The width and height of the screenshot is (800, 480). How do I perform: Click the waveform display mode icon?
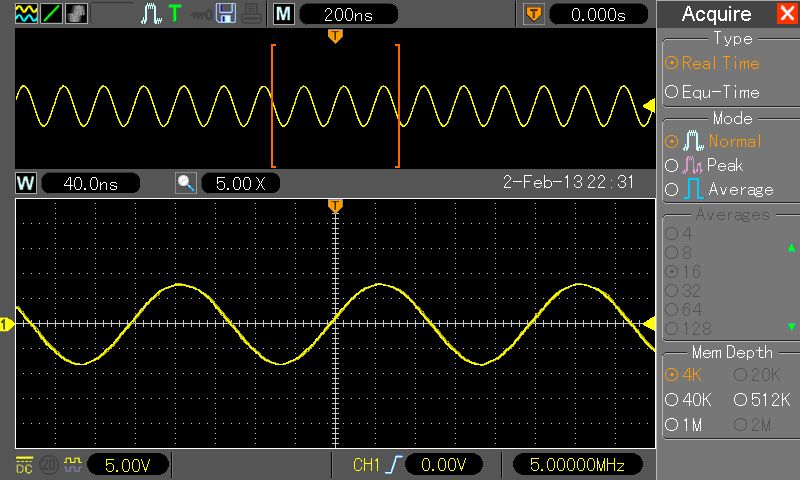coord(27,14)
